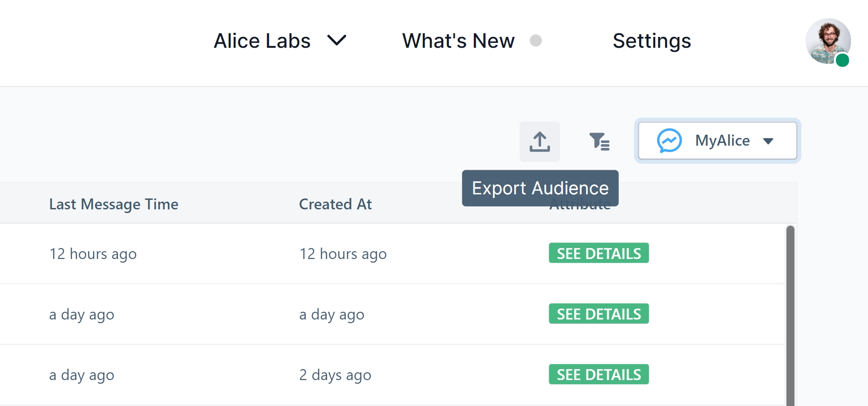Go to Settings in the top navigation

point(652,41)
